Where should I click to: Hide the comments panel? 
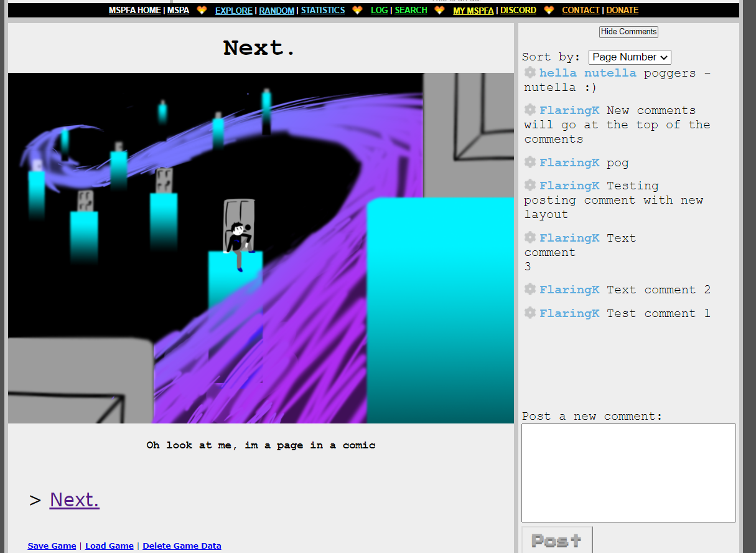pos(628,32)
